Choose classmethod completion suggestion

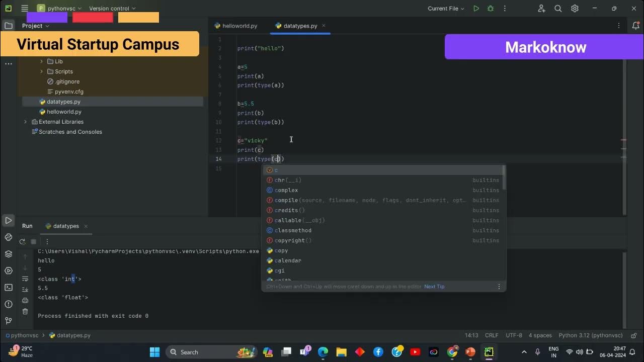tap(382, 230)
